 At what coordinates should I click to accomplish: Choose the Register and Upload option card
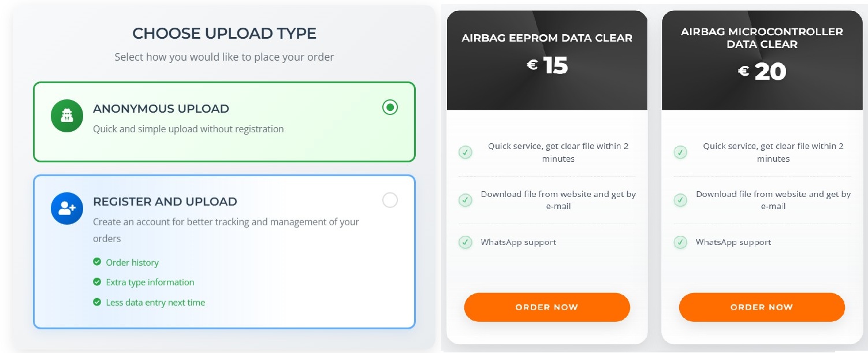coord(224,252)
